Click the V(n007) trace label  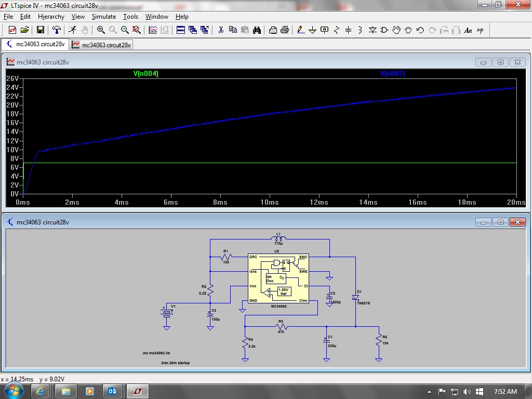(x=392, y=74)
